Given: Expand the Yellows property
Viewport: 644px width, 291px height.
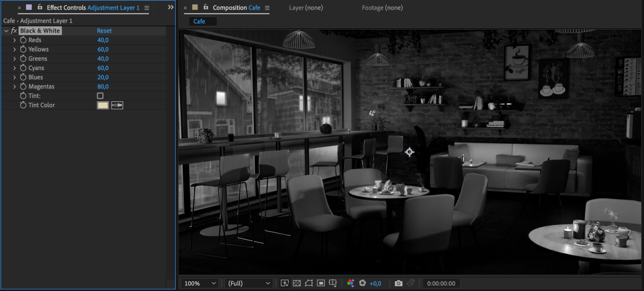Looking at the screenshot, I should (14, 50).
